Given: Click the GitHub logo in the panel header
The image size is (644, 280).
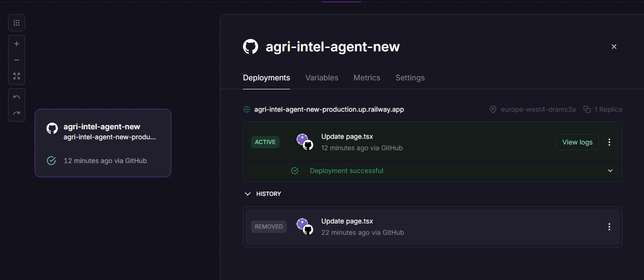Looking at the screenshot, I should tap(251, 47).
